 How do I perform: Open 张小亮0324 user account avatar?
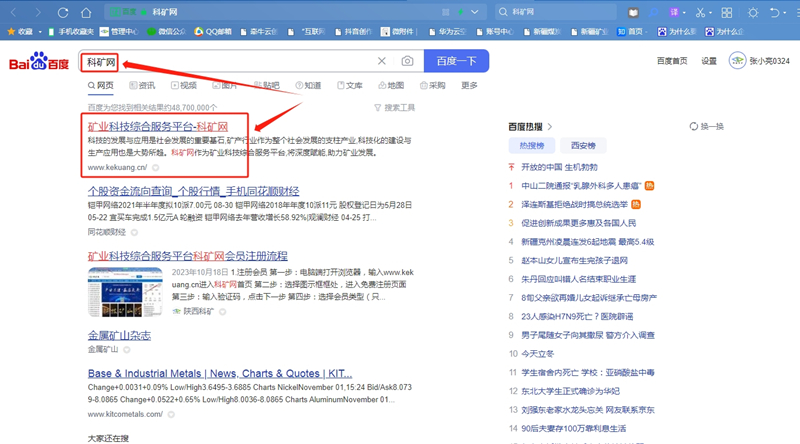point(738,61)
